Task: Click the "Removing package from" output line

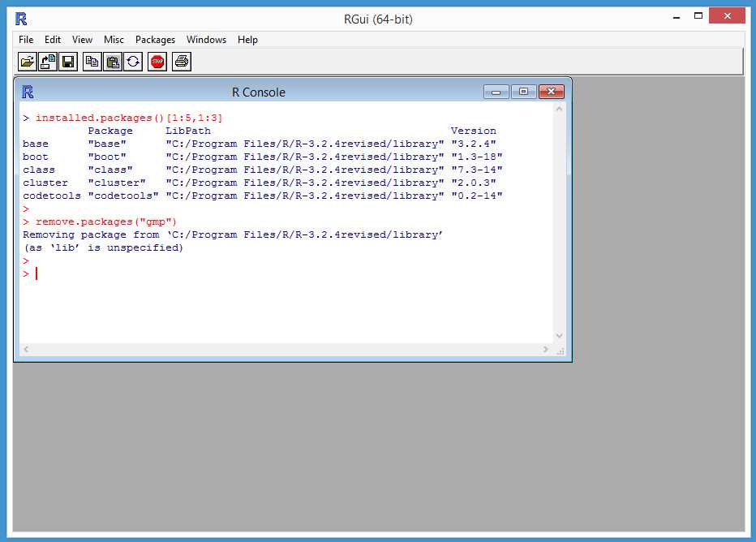Action: click(232, 234)
